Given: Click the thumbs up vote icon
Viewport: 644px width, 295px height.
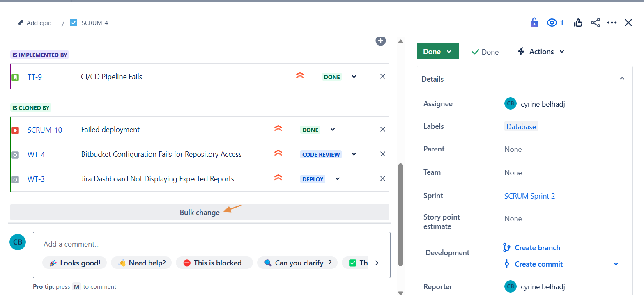Looking at the screenshot, I should (x=578, y=23).
